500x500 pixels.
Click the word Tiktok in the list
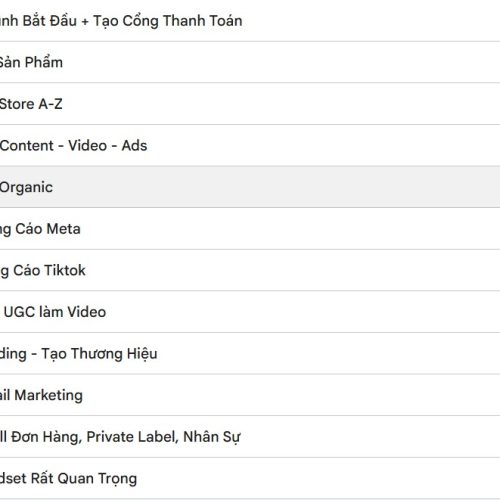coord(65,270)
